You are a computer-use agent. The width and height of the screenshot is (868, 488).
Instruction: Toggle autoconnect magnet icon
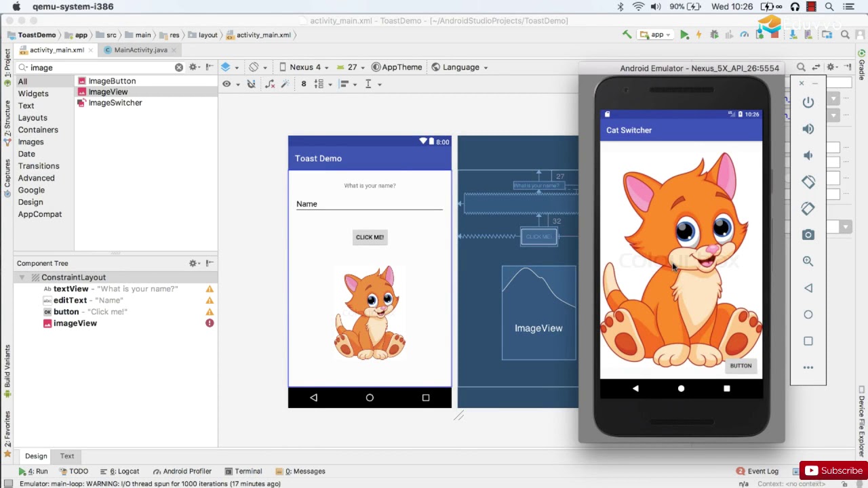251,84
